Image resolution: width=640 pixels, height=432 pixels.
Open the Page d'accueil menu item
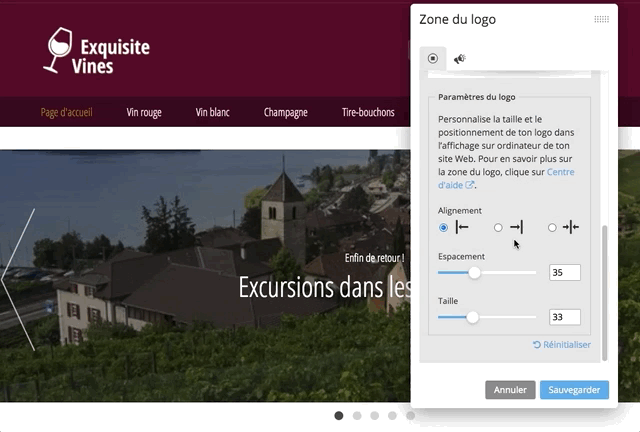point(67,112)
